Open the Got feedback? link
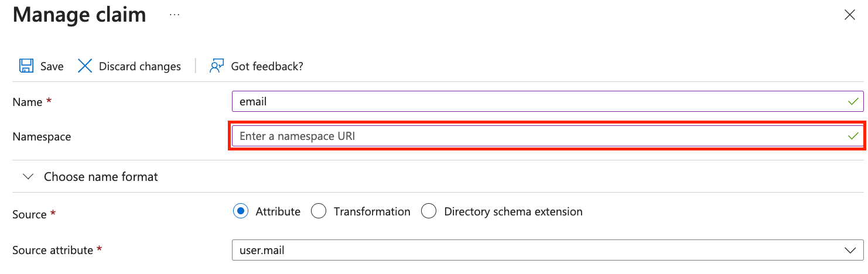 [x=267, y=66]
